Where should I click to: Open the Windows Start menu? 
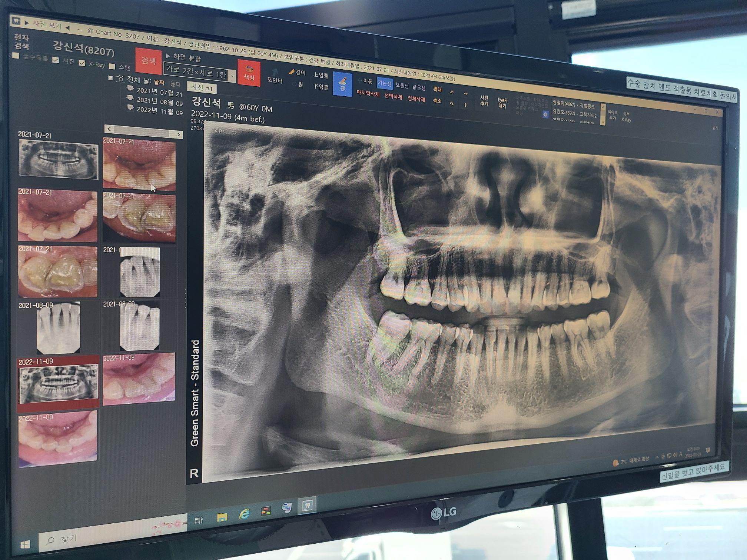pyautogui.click(x=25, y=544)
